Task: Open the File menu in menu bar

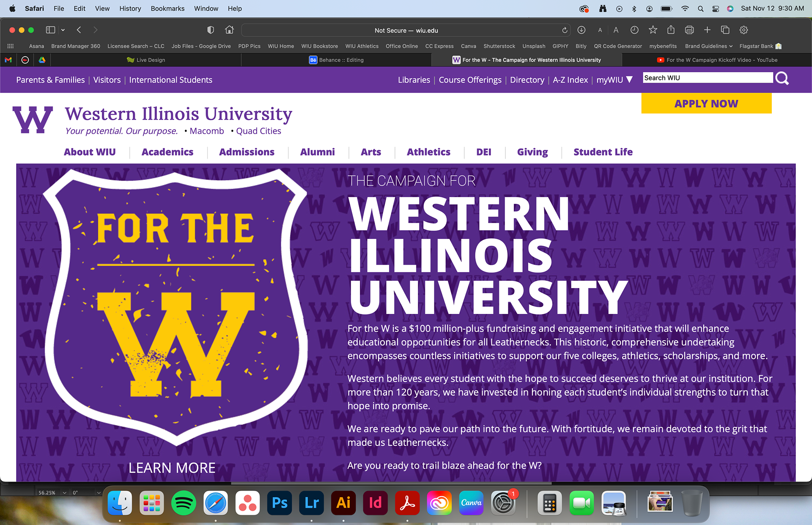Action: (59, 8)
